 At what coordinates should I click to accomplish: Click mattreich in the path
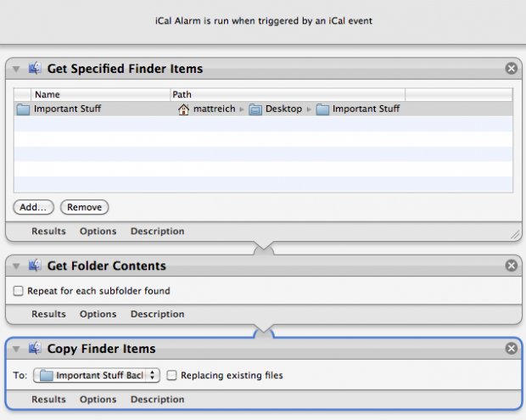tap(215, 109)
